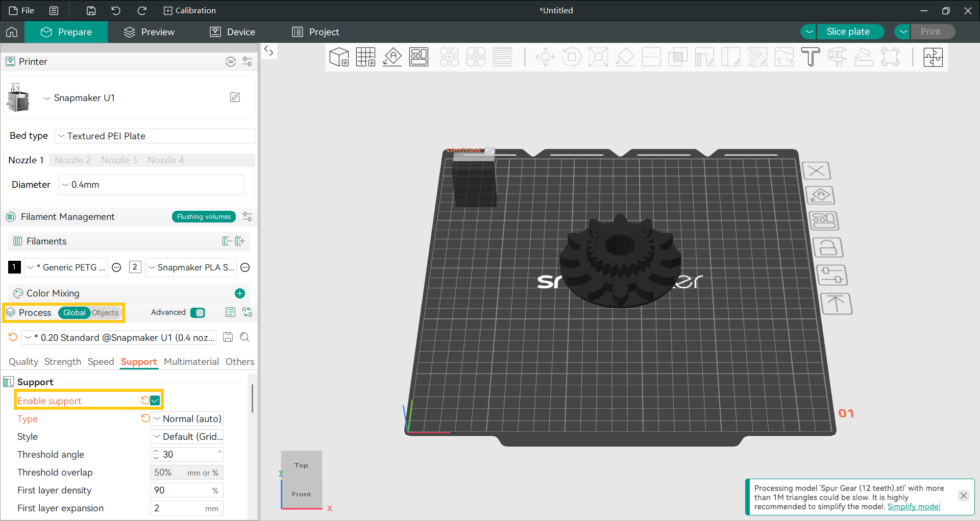Edit filament 2 Snapmaker PLA settings
This screenshot has height=521, width=980.
point(245,267)
